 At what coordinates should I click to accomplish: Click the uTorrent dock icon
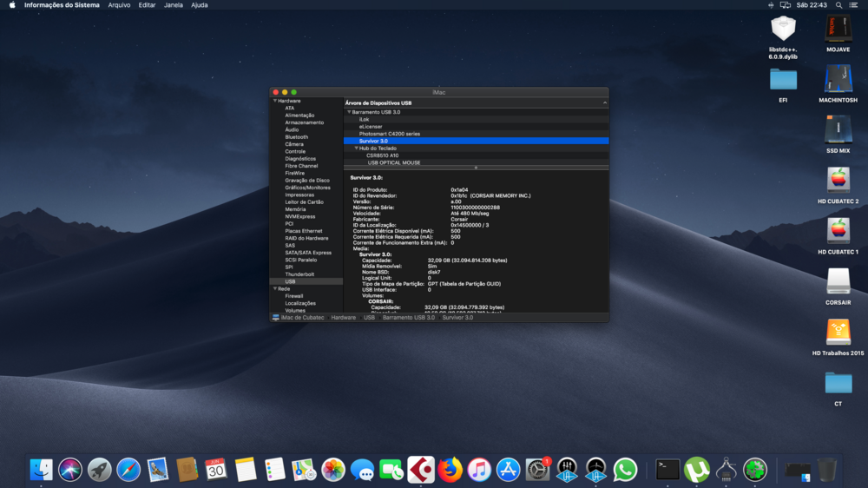coord(697,470)
